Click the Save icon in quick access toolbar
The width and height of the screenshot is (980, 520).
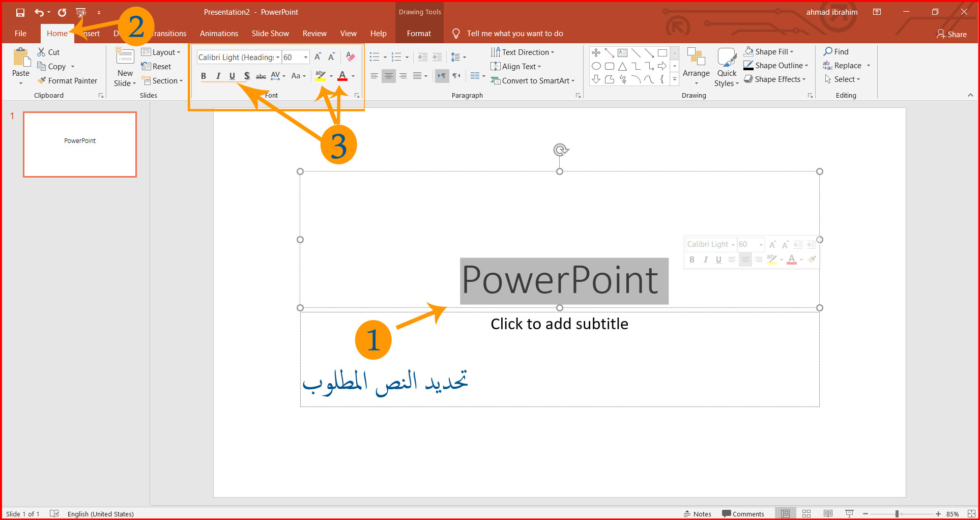click(20, 12)
